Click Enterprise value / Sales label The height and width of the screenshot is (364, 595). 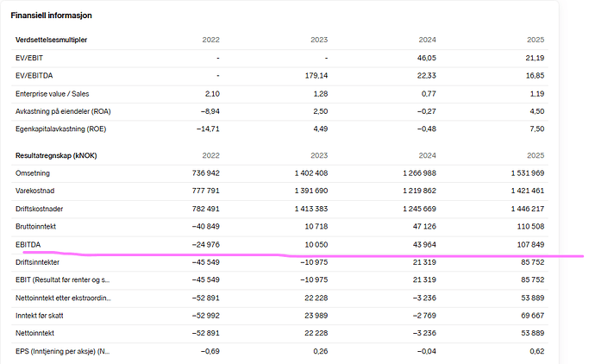coord(53,94)
